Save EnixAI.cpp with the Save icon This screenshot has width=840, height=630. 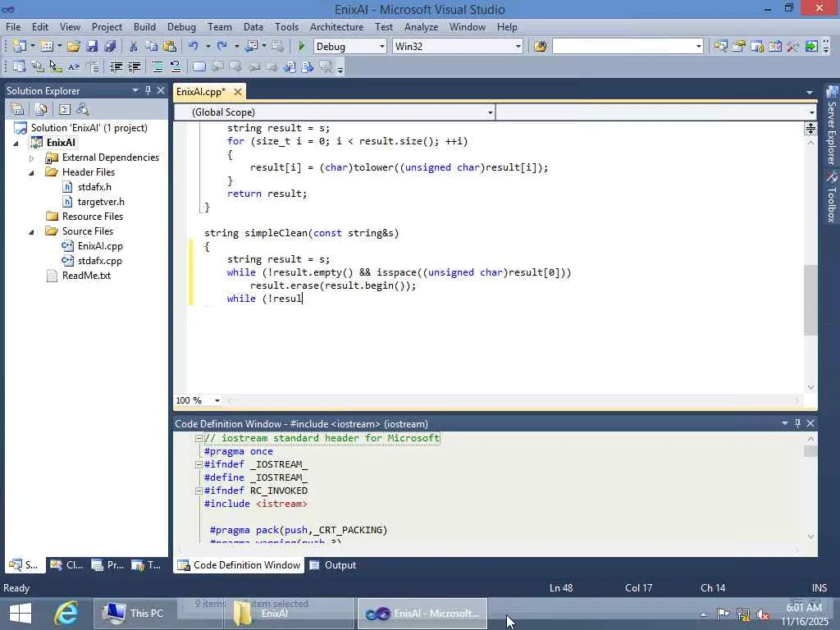point(92,47)
